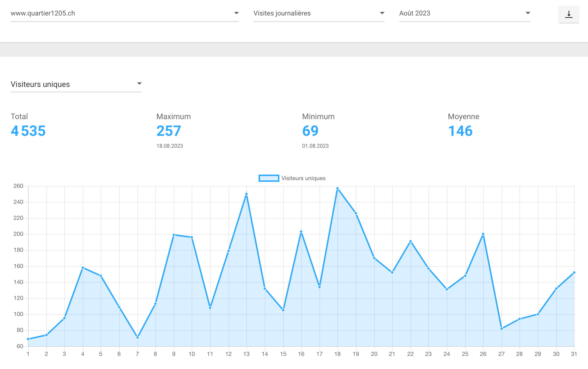588x369 pixels.
Task: Toggle the Visiteurs uniques legend swatch
Action: (x=269, y=178)
